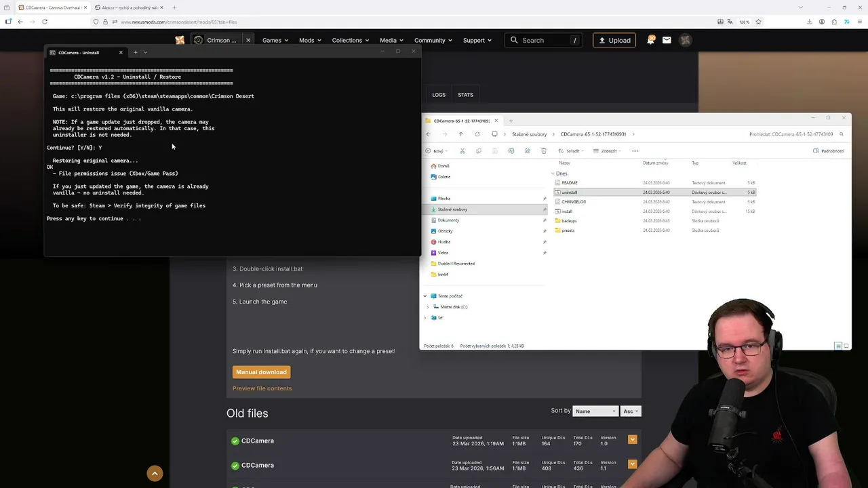Image resolution: width=868 pixels, height=488 pixels.
Task: Switch Explorer to details view icon
Action: point(838,346)
